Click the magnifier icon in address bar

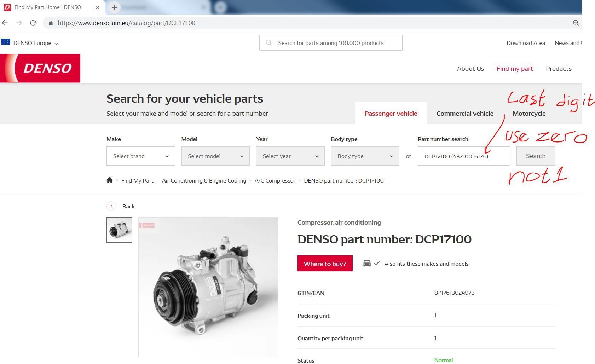(576, 23)
